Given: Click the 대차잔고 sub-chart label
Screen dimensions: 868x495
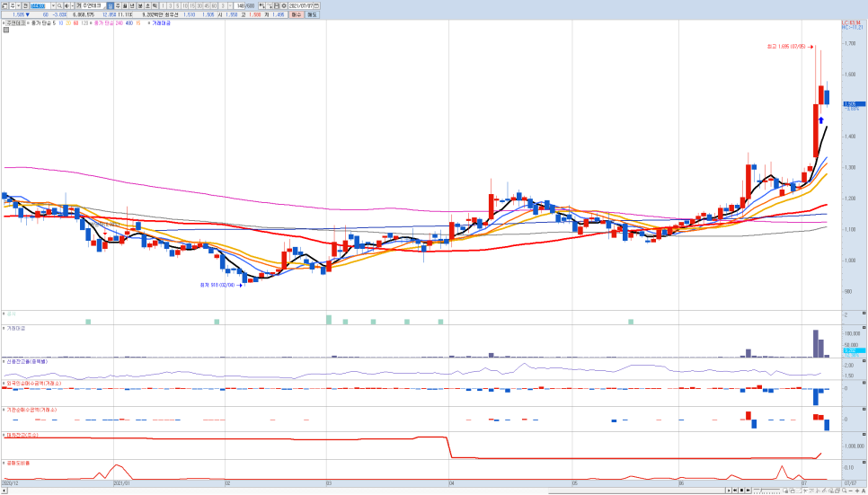Looking at the screenshot, I should 22,435.
